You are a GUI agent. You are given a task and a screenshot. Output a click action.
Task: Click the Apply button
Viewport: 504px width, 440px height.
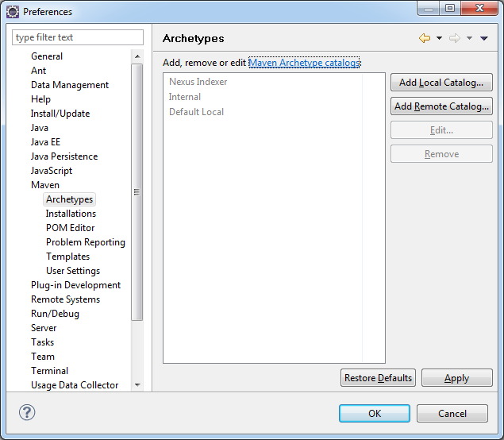pyautogui.click(x=456, y=378)
